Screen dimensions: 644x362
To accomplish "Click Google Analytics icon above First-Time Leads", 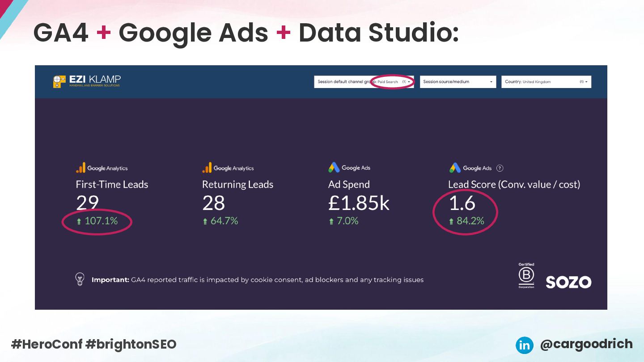I will point(81,168).
